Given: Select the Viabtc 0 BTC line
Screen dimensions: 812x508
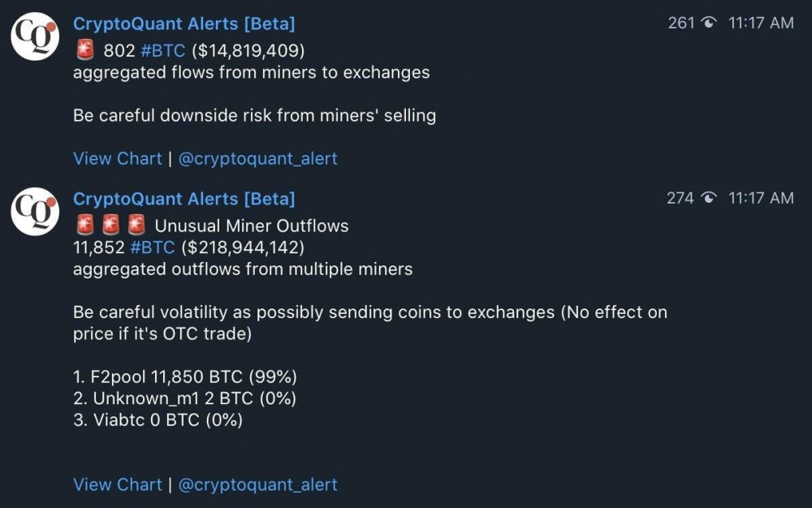Looking at the screenshot, I should click(158, 420).
